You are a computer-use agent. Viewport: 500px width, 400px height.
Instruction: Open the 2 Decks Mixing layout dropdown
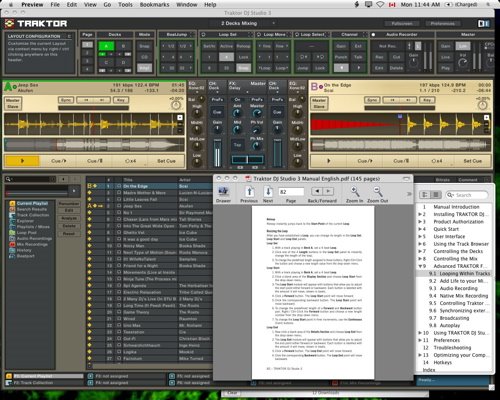coord(247,23)
